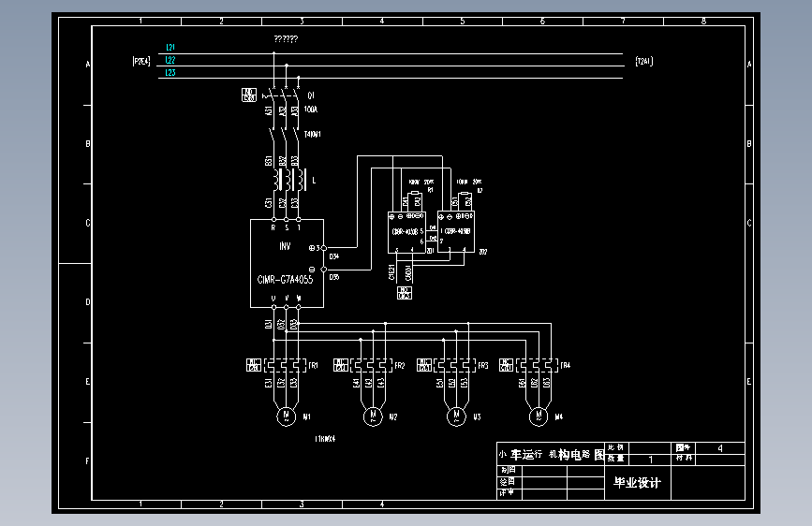Click the 材料 cell in the title block
This screenshot has width=812, height=526.
(684, 459)
